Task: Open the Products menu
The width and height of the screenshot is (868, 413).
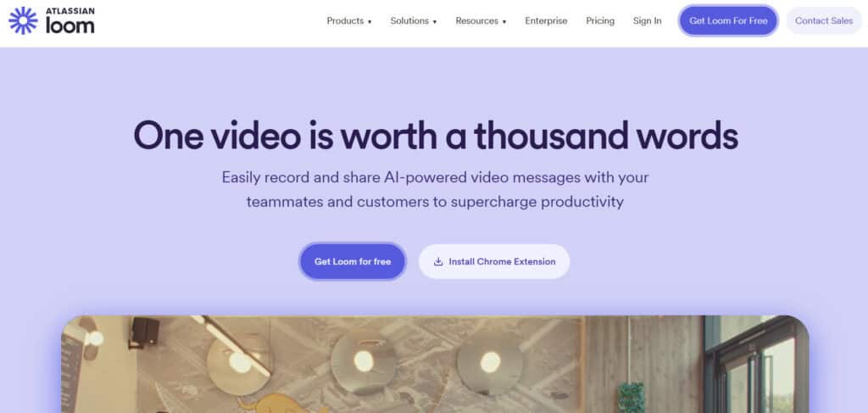Action: (349, 21)
